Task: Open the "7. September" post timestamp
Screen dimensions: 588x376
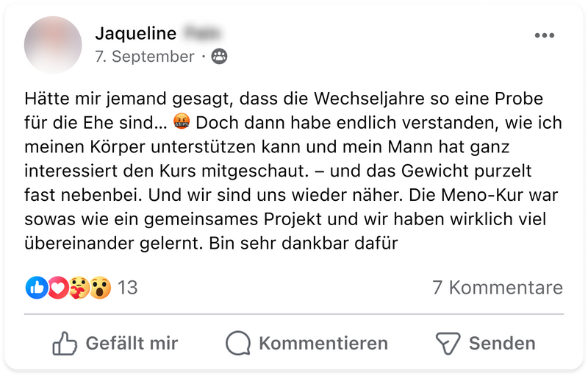Action: (144, 57)
